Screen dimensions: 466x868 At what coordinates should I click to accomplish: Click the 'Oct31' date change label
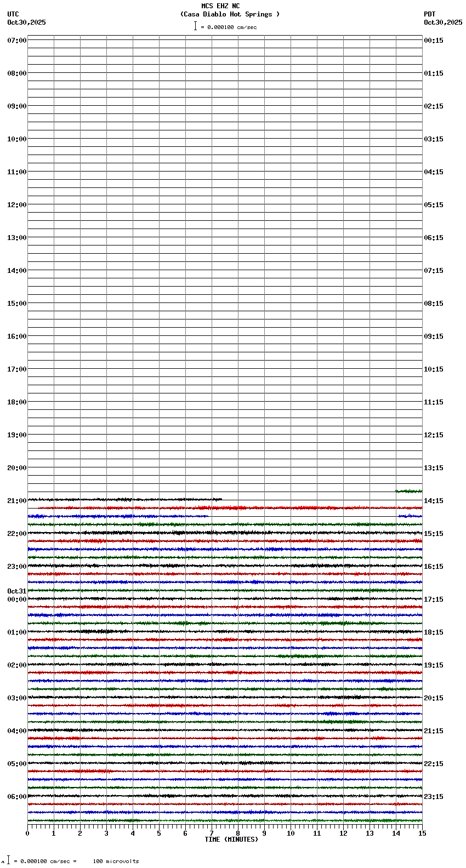point(17,591)
